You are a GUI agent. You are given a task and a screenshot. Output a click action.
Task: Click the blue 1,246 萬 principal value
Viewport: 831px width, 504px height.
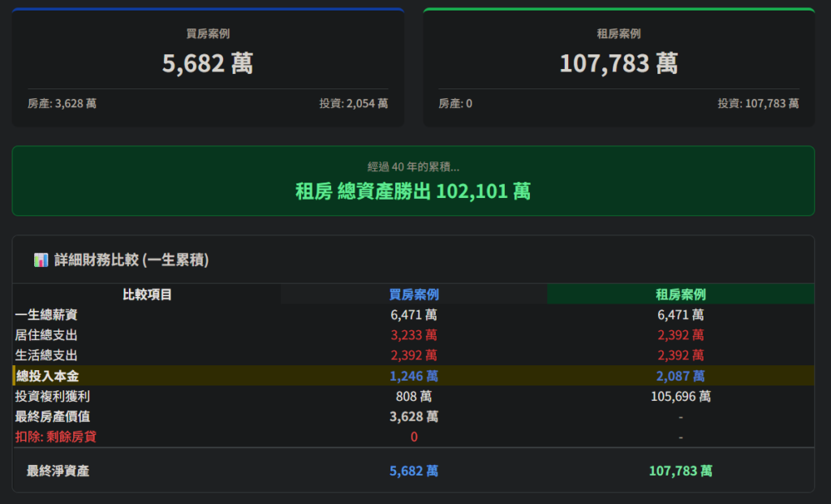414,376
